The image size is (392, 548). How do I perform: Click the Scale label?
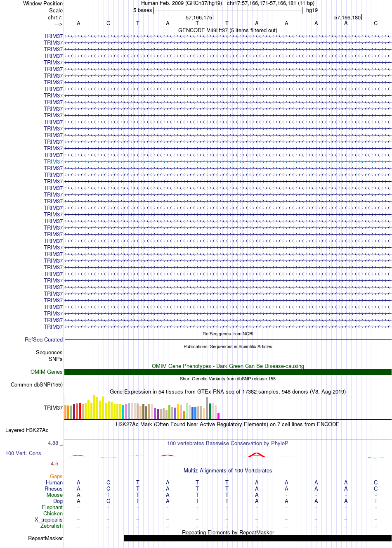pos(56,10)
